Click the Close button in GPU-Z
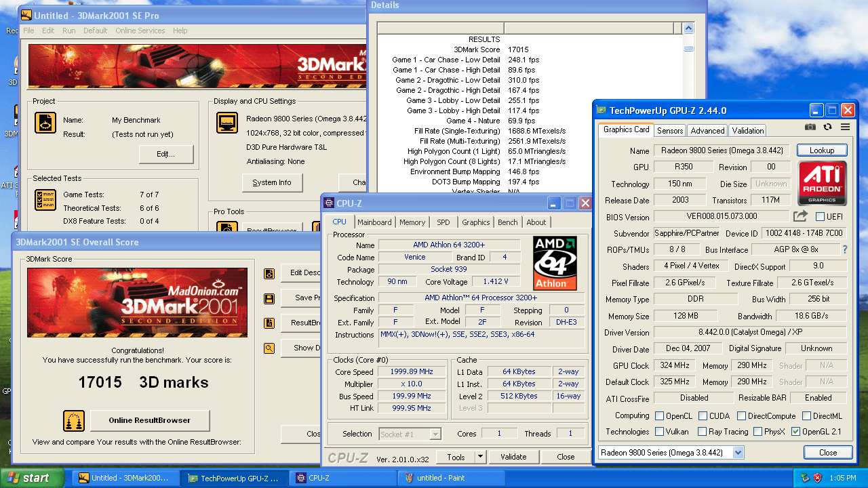 pos(828,452)
